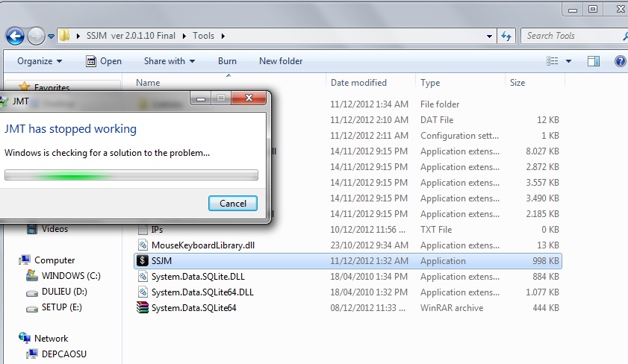This screenshot has width=628, height=364.
Task: Select 'SSJM ver 2.0.1.10 Final' breadcrumb
Action: (x=131, y=36)
